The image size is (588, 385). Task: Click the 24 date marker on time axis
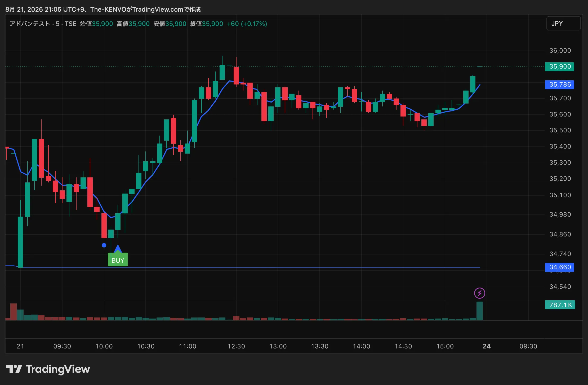pyautogui.click(x=487, y=346)
